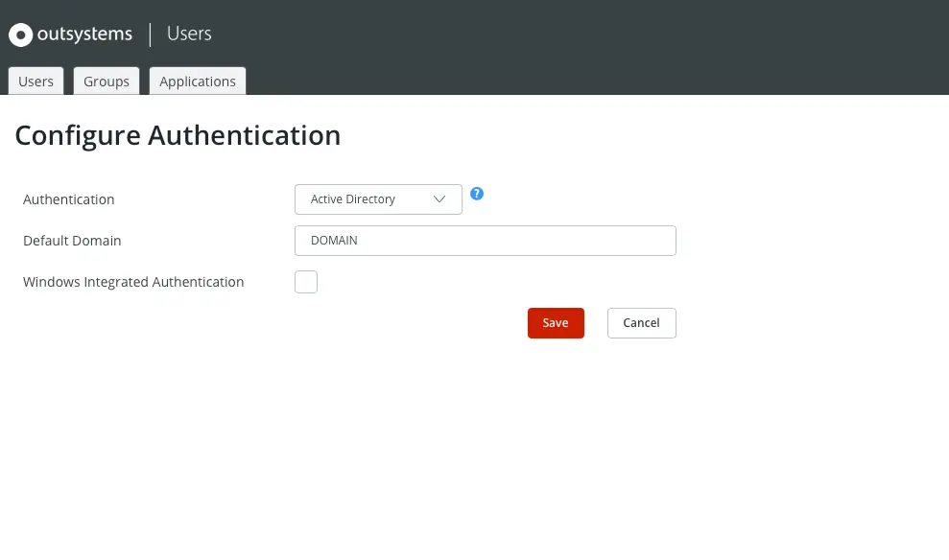Click the OutSystems circular logo icon
This screenshot has width=949, height=560.
point(20,35)
